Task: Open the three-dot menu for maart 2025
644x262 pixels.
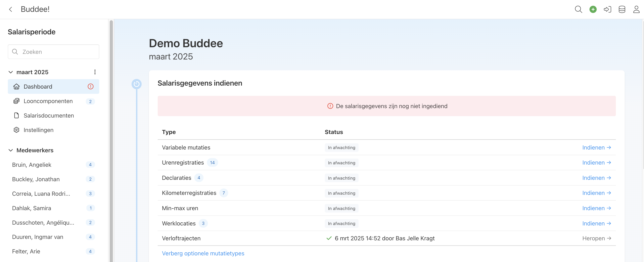Action: (x=95, y=72)
